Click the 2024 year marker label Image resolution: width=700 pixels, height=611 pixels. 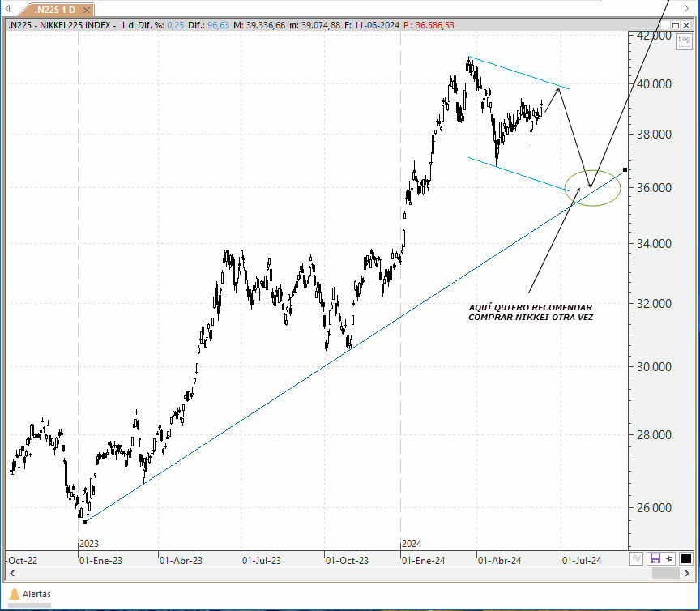point(412,544)
